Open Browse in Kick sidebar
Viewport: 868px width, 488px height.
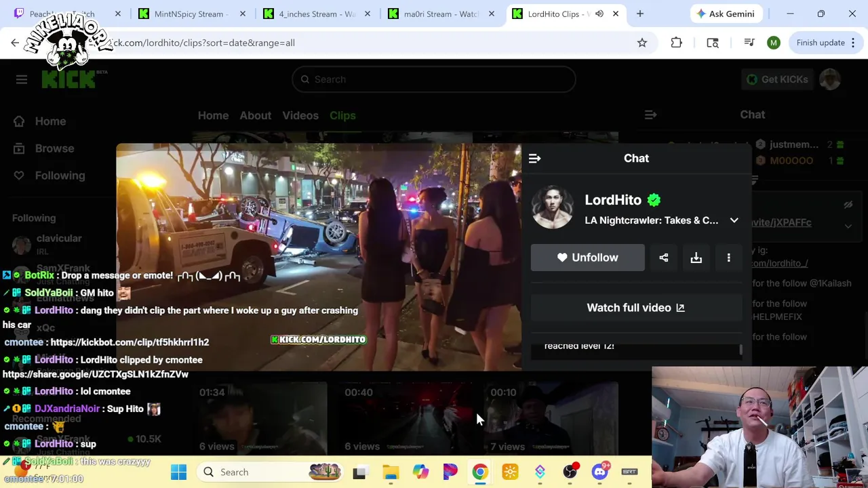(54, 148)
